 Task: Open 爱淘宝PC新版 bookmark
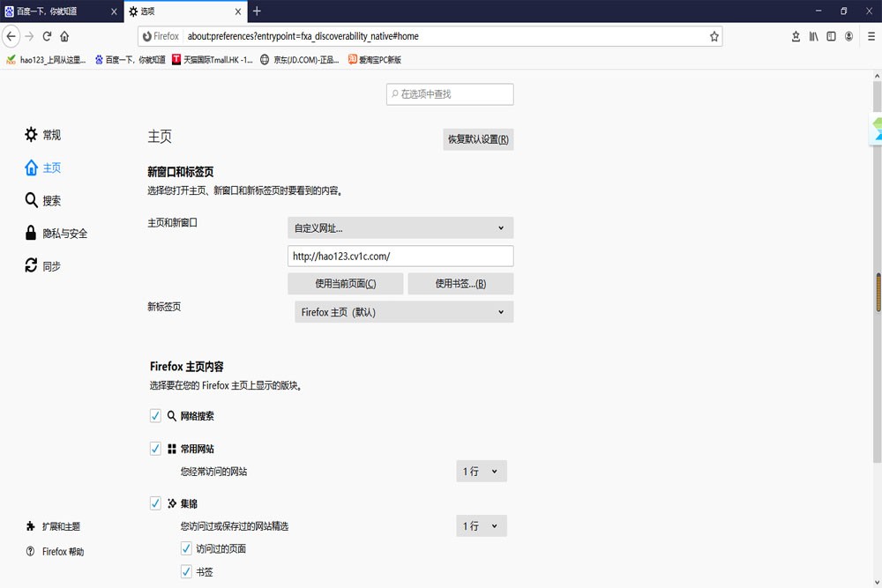coord(375,60)
